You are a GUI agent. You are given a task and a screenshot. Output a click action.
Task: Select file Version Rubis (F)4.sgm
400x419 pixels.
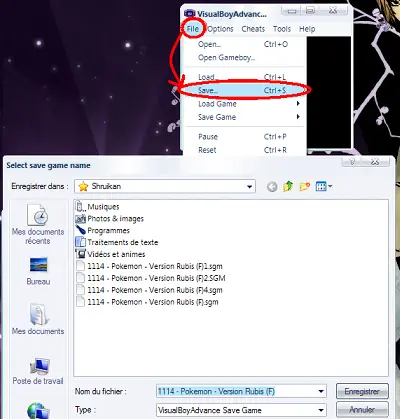coord(149,290)
